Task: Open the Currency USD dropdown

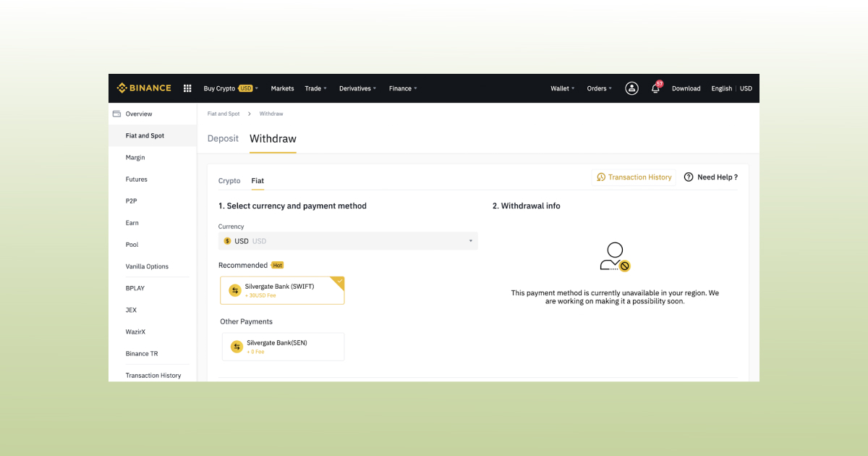Action: tap(470, 240)
